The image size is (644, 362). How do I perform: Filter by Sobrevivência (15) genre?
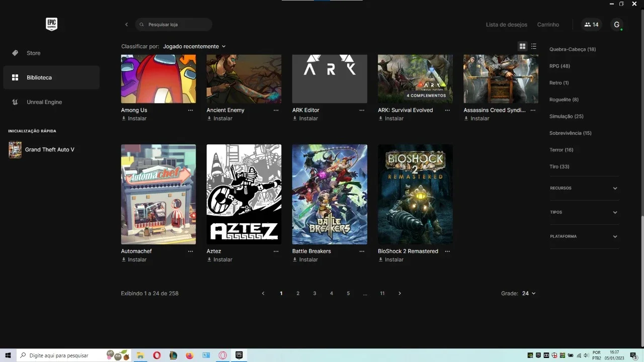point(571,133)
